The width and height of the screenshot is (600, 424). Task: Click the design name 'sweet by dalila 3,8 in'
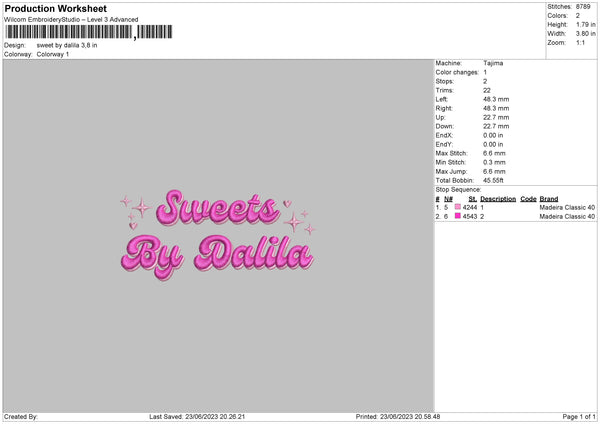pos(67,45)
